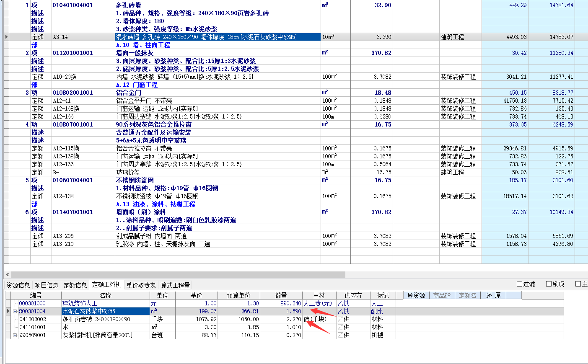Click the unit price value 41750.13
The image size is (588, 364).
click(x=515, y=101)
